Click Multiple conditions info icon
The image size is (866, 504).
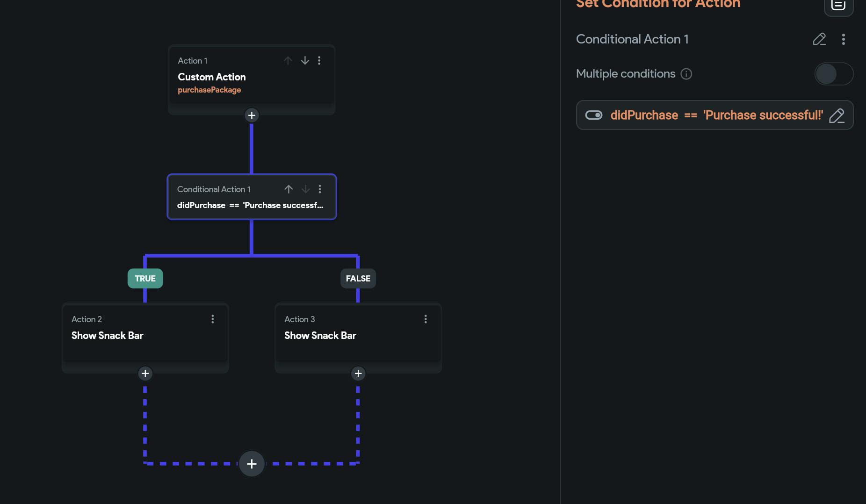[686, 74]
